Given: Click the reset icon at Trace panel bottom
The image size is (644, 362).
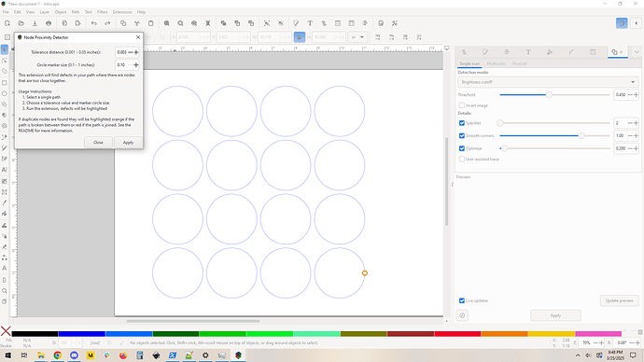Looking at the screenshot, I should (462, 315).
